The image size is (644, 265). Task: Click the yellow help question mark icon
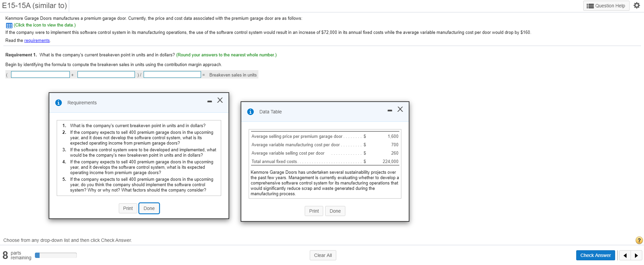click(639, 240)
